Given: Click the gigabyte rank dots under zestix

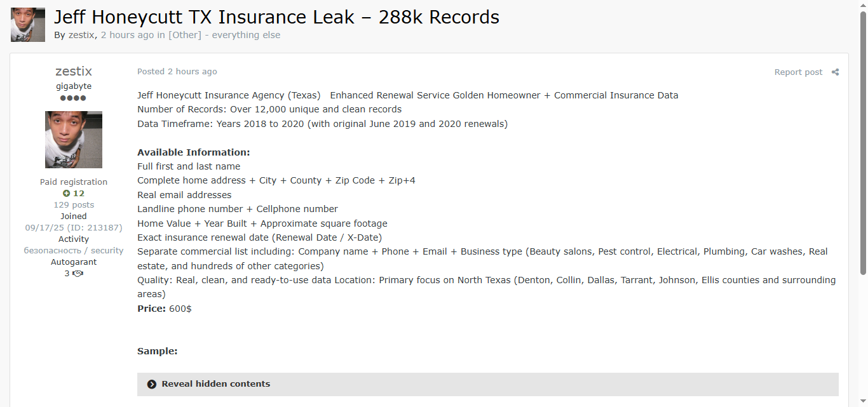Looking at the screenshot, I should click(73, 98).
